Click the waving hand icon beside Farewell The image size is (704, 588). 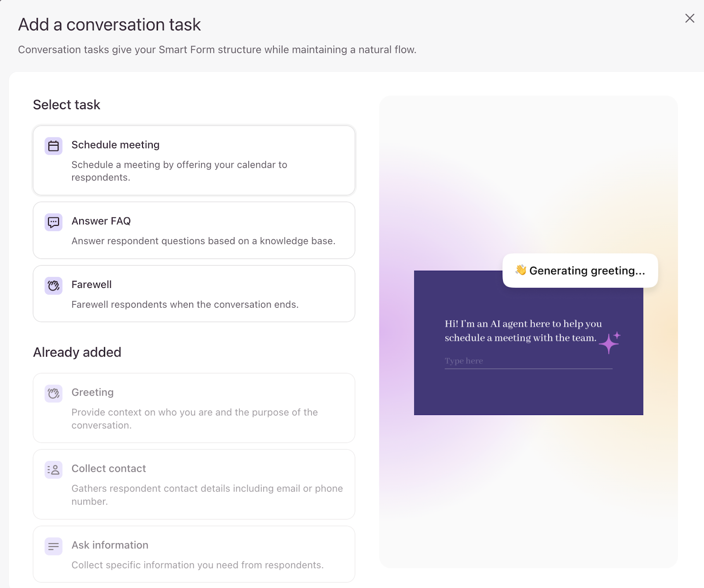(53, 286)
